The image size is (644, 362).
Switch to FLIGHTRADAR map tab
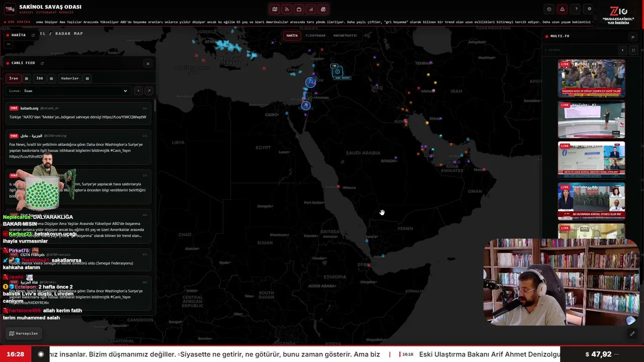point(315,36)
